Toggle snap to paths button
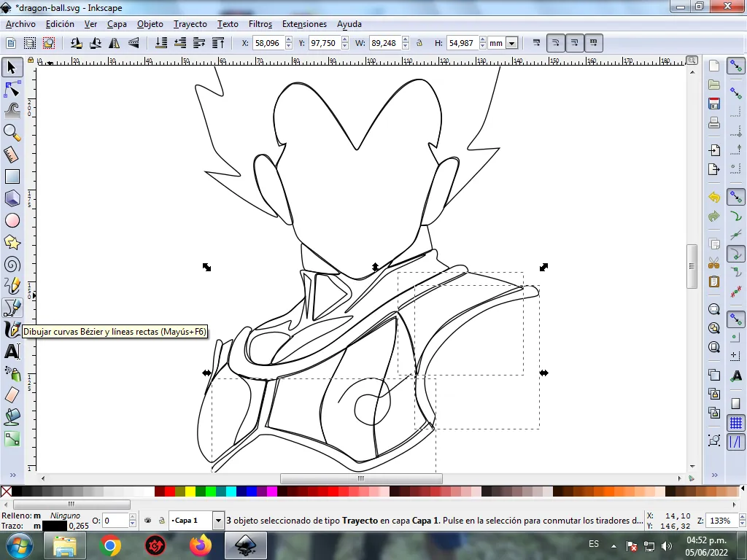Screen dimensions: 747x560 coord(735,217)
